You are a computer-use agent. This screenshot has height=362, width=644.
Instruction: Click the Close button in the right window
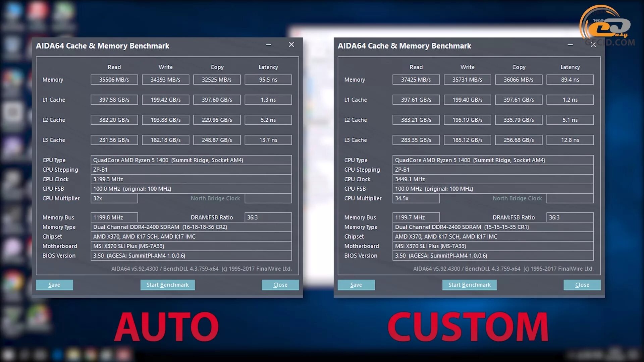[x=582, y=285]
